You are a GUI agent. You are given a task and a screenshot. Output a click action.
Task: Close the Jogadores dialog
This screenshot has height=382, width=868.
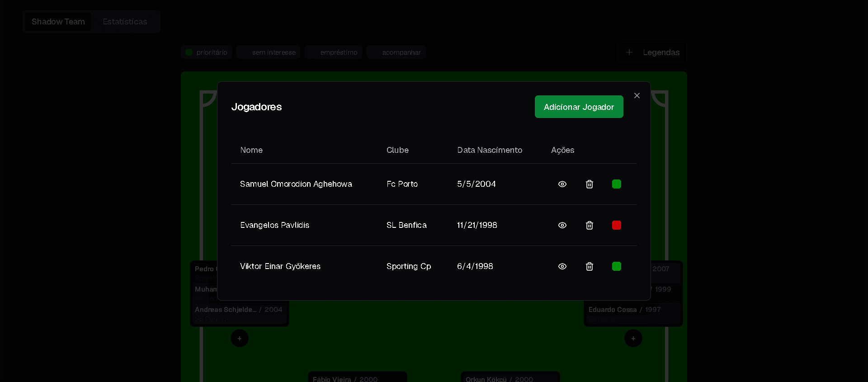click(637, 95)
